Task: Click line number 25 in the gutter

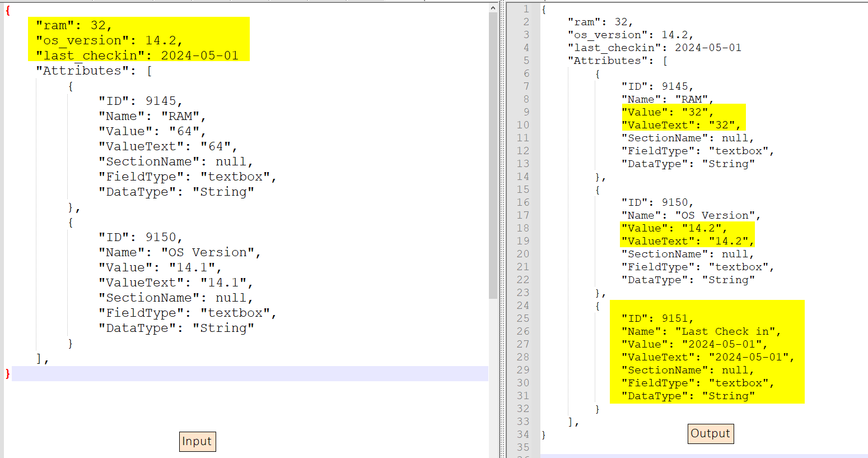Action: [523, 318]
